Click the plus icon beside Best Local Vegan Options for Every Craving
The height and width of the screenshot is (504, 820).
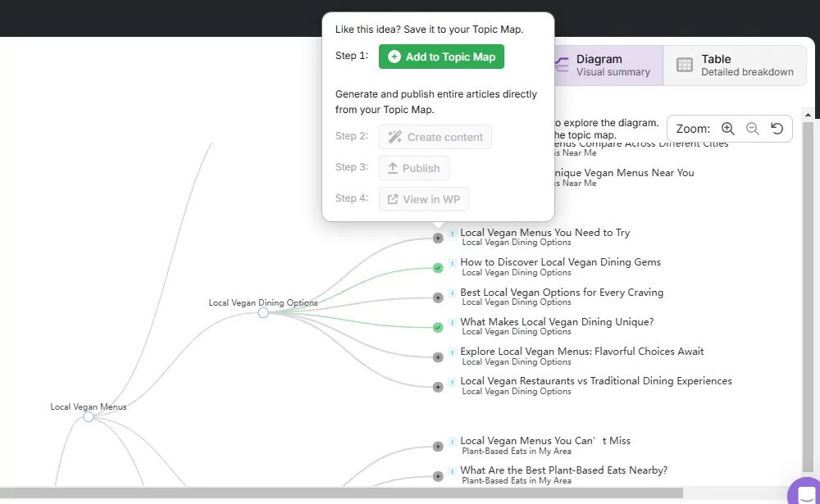438,298
